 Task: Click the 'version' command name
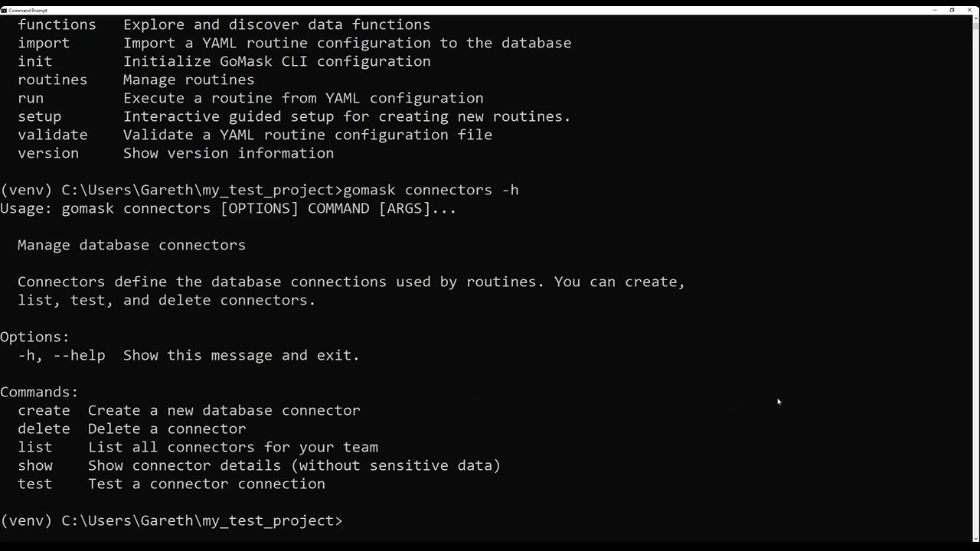coord(48,154)
